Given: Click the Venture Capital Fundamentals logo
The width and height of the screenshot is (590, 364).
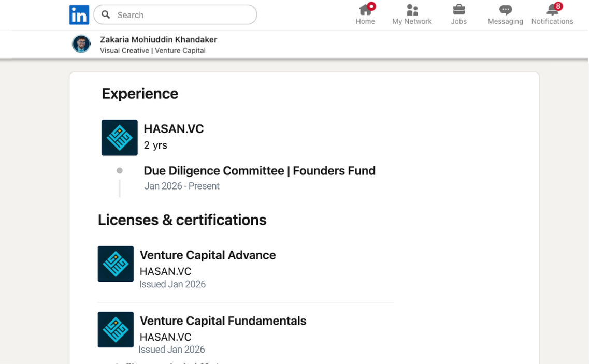Looking at the screenshot, I should [116, 329].
